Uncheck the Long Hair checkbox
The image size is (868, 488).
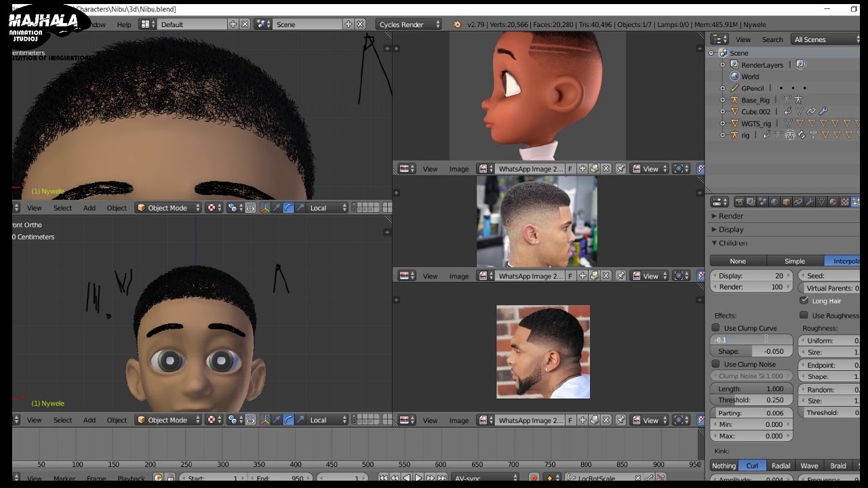click(x=804, y=300)
